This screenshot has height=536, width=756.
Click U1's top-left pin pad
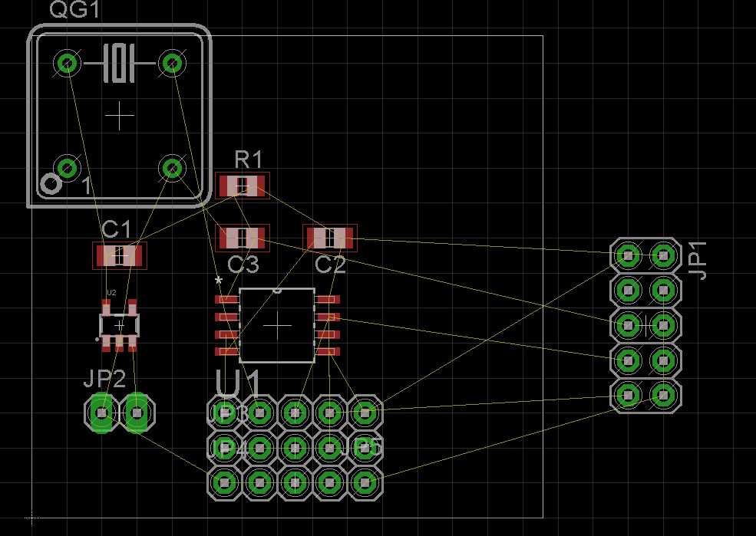tap(226, 300)
